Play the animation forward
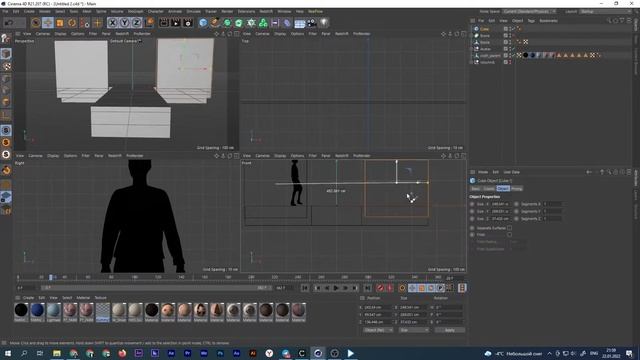The image size is (640, 360). [x=336, y=288]
